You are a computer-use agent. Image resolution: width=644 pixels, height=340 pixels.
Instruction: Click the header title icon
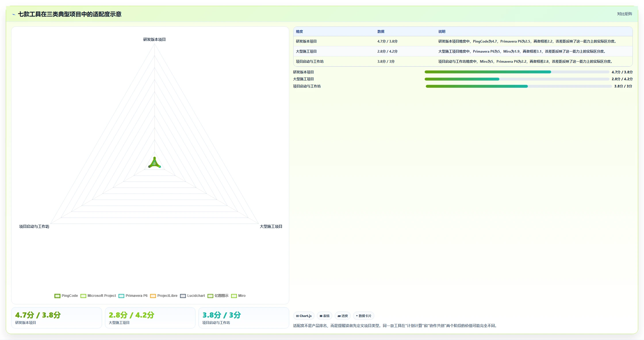[14, 14]
